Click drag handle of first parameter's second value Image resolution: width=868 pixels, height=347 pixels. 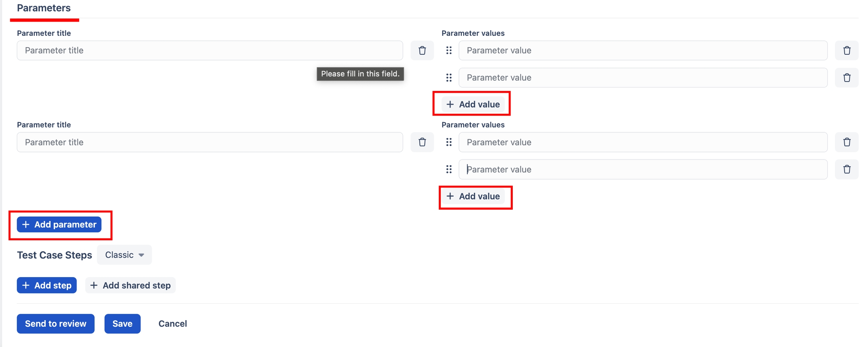(x=449, y=78)
